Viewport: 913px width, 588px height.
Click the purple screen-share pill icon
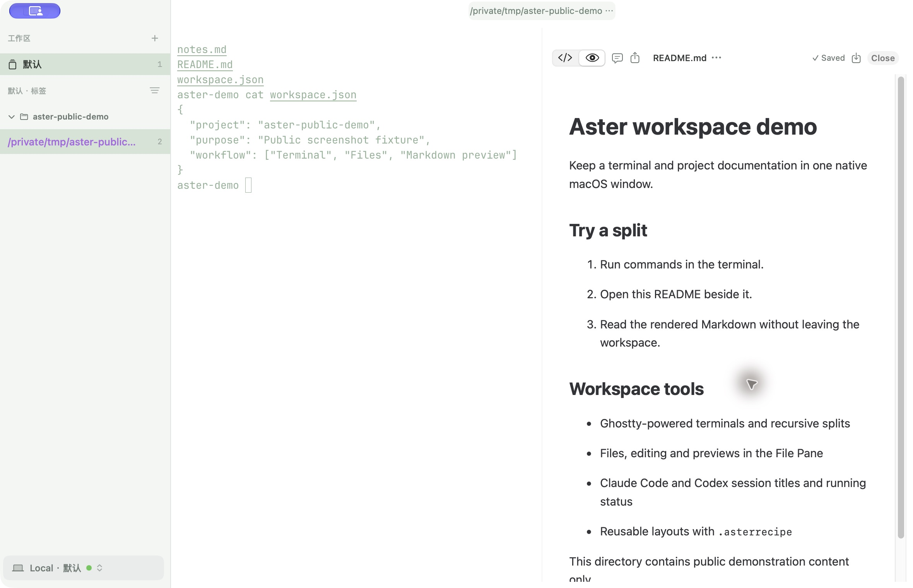(x=35, y=11)
